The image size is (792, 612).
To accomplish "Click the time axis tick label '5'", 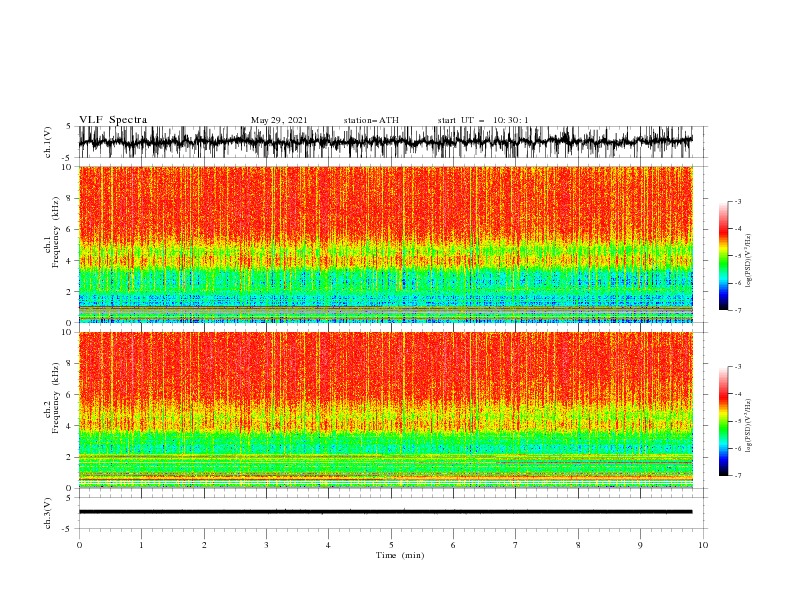I will click(391, 545).
